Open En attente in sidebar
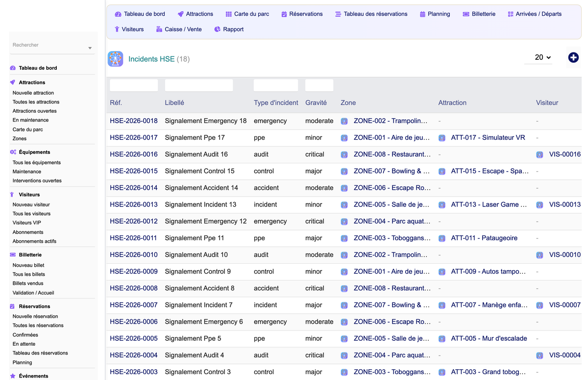 [24, 344]
